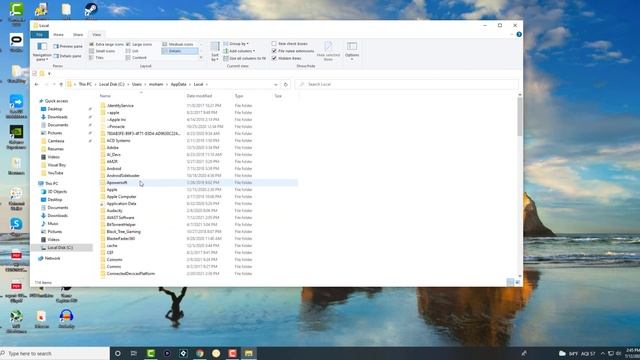The image size is (640, 360).
Task: Open Camtasia folder in the navigation pane
Action: [56, 141]
